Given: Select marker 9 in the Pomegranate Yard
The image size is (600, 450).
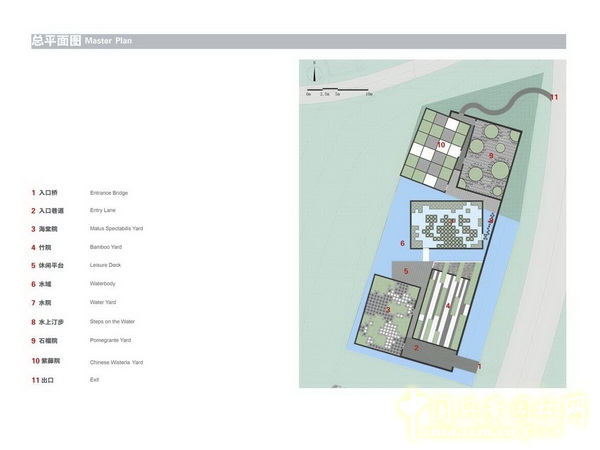Looking at the screenshot, I should [491, 156].
